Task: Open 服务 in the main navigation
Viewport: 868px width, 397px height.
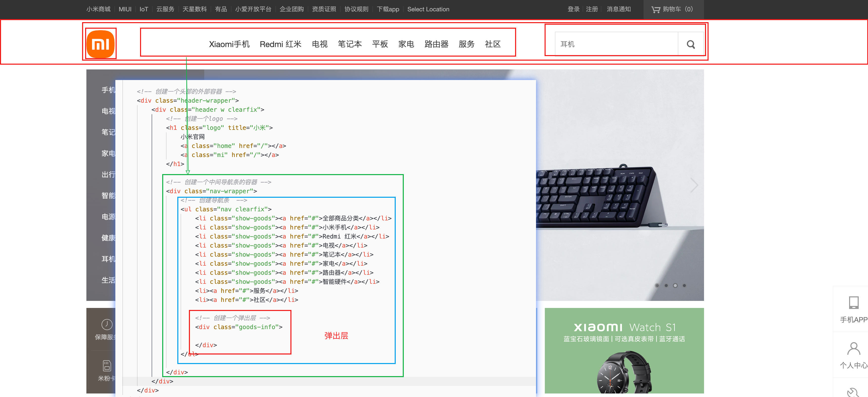Action: tap(466, 44)
